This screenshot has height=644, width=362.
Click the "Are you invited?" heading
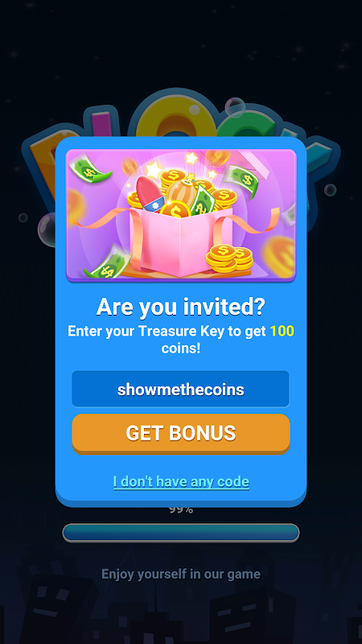(x=180, y=308)
